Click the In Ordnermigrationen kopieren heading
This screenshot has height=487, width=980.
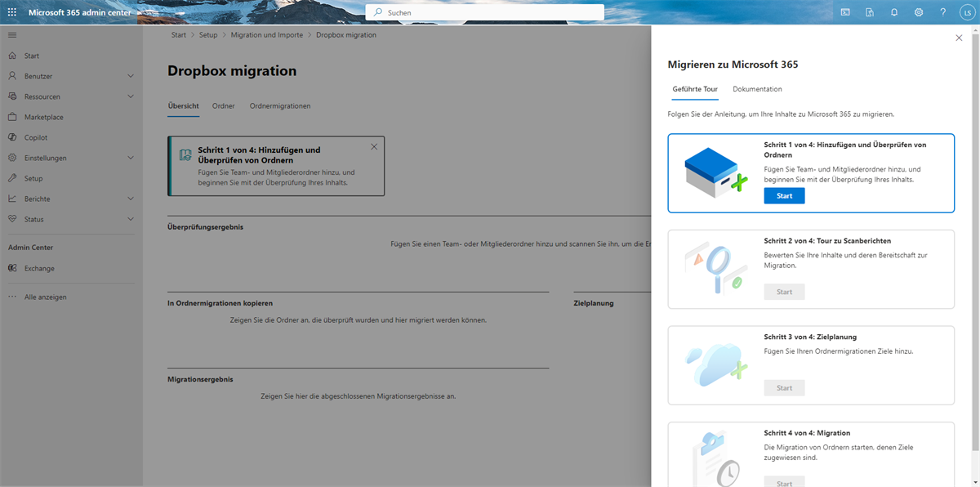click(x=220, y=303)
